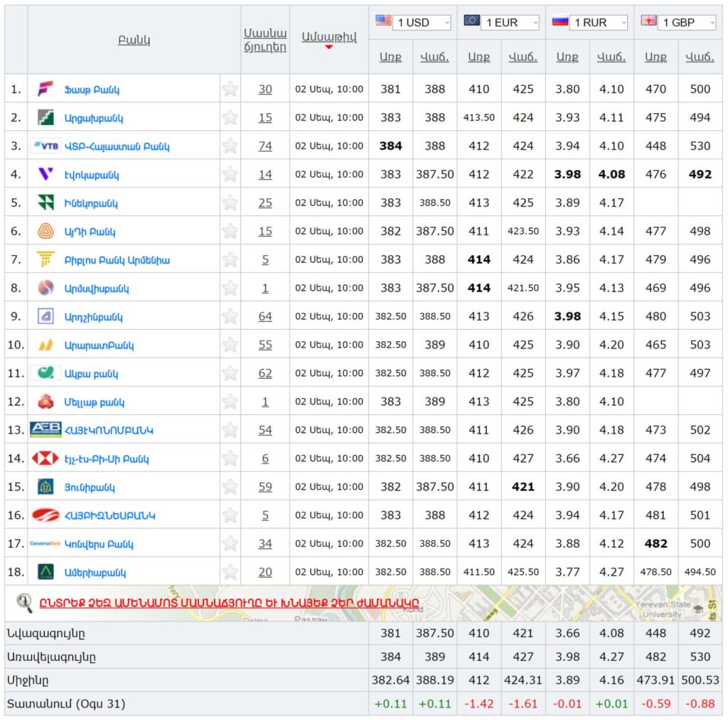Image resolution: width=728 pixels, height=720 pixels.
Task: Click the VTB bank logo icon
Action: click(x=45, y=146)
